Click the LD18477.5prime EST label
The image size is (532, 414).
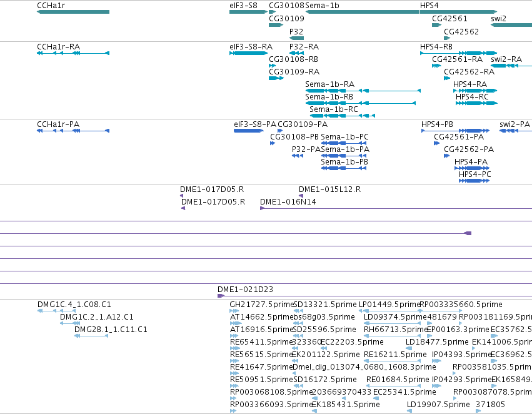(x=438, y=343)
